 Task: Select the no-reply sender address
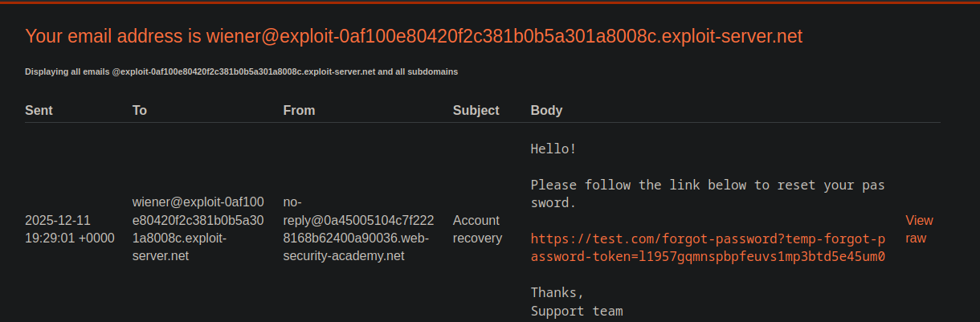(x=358, y=229)
